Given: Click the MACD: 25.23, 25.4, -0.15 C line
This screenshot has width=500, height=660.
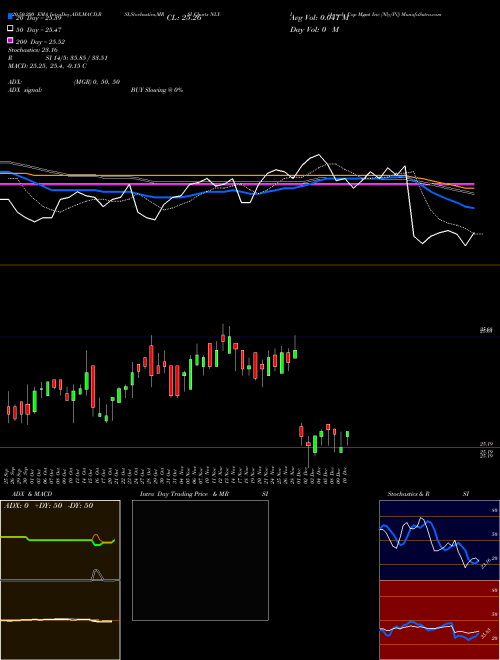Looking at the screenshot, I should (48, 66).
